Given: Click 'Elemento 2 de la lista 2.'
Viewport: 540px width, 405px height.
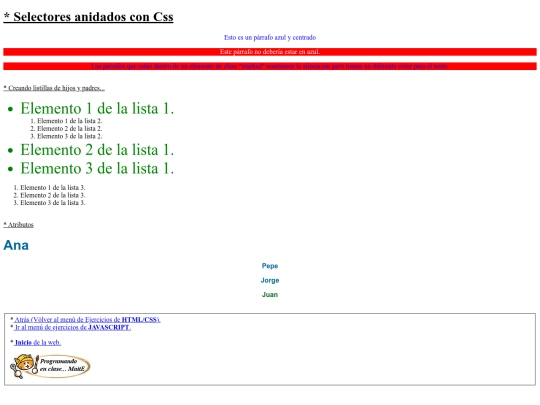Looking at the screenshot, I should coord(70,128).
